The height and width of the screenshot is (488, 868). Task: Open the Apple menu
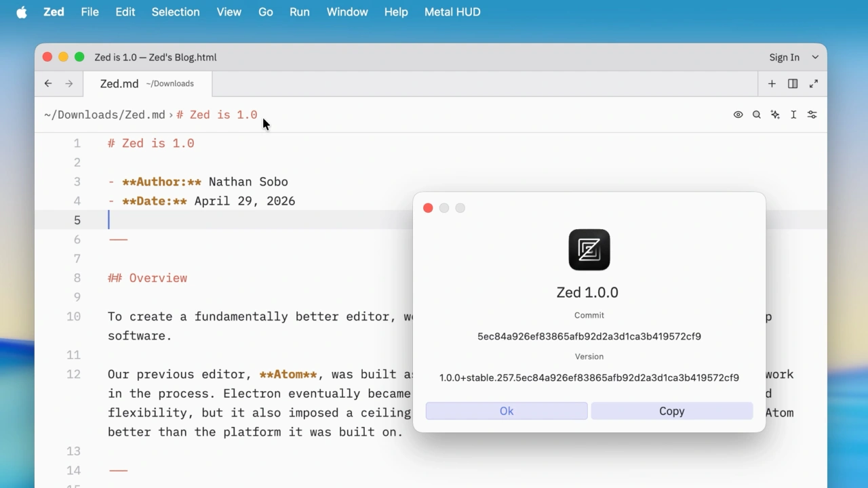pos(22,12)
